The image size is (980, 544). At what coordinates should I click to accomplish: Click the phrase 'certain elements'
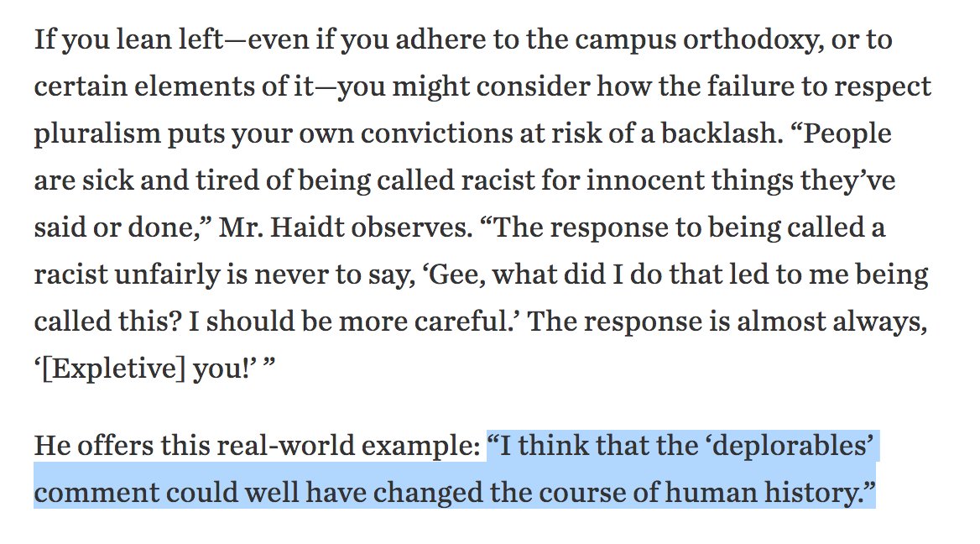click(x=133, y=87)
